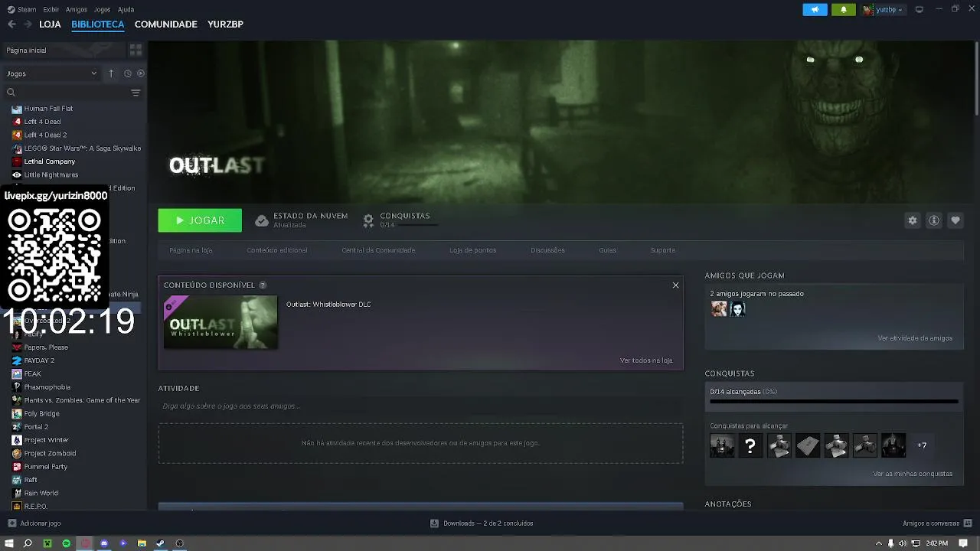Click the green JOGAR button
The height and width of the screenshot is (551, 980).
[200, 220]
